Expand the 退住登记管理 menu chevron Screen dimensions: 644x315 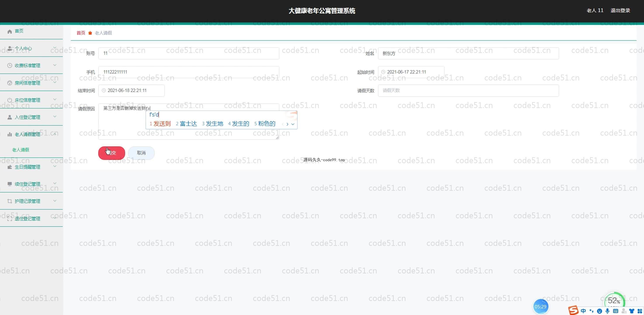[x=54, y=218]
